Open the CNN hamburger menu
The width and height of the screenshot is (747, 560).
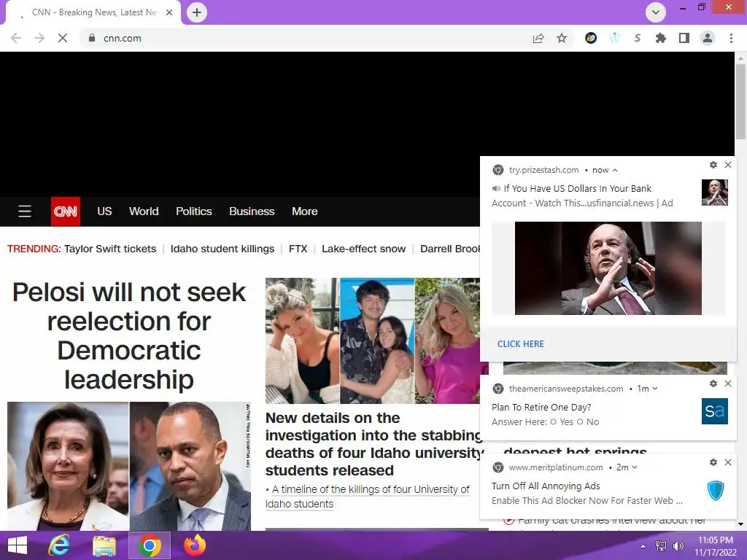pyautogui.click(x=25, y=211)
